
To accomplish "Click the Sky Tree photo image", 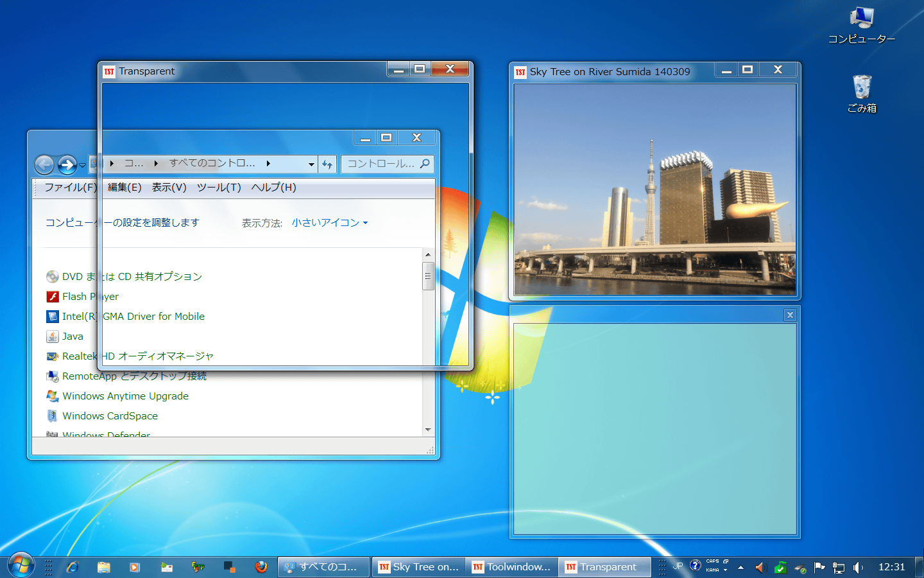I will click(x=655, y=189).
